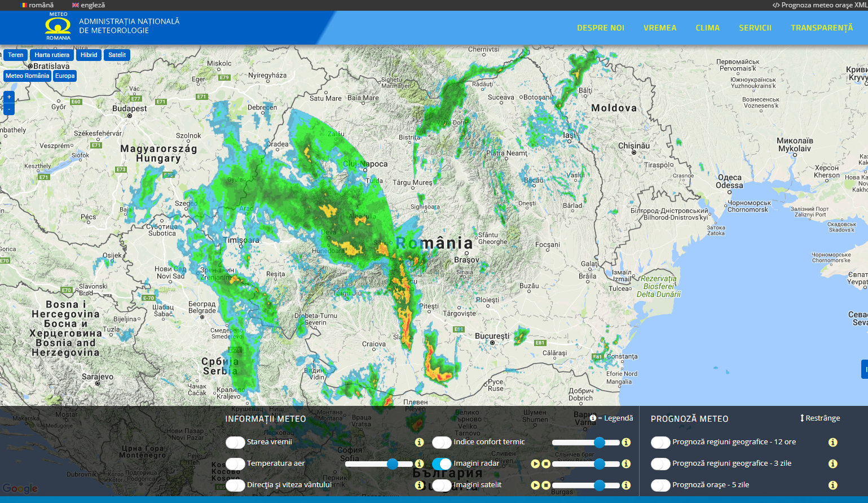Viewport: 868px width, 503px height.
Task: Disable the Imagini radar layer
Action: click(442, 463)
